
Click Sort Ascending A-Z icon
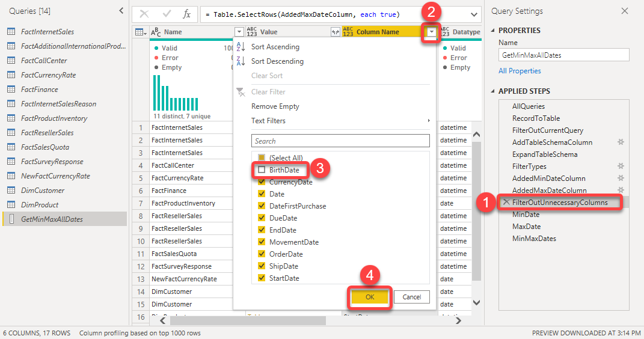[x=241, y=47]
